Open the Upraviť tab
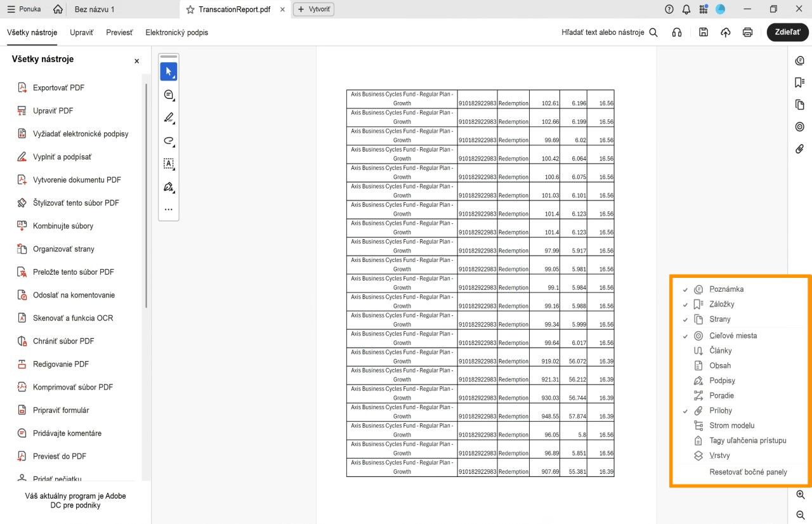 click(x=82, y=32)
